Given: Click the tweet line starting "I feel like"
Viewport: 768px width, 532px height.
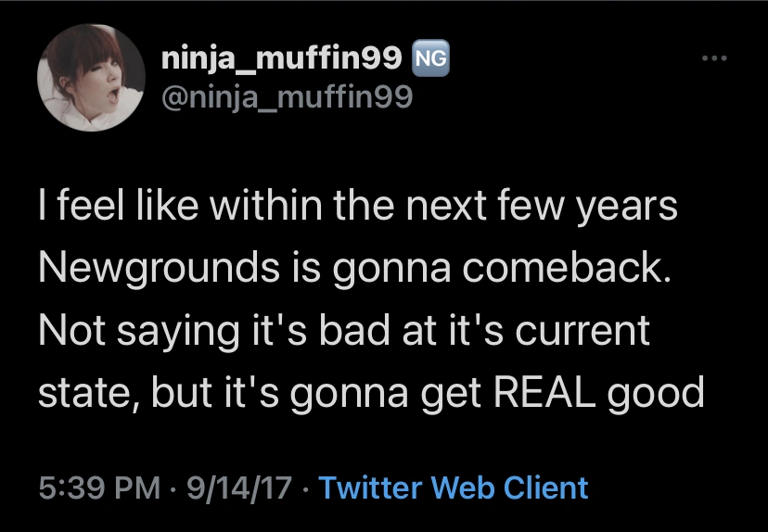Looking at the screenshot, I should pyautogui.click(x=357, y=208).
